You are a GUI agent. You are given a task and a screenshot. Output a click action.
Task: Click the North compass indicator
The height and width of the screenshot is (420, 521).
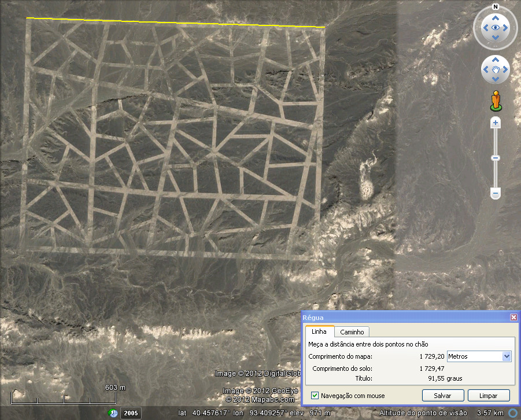[x=495, y=7]
